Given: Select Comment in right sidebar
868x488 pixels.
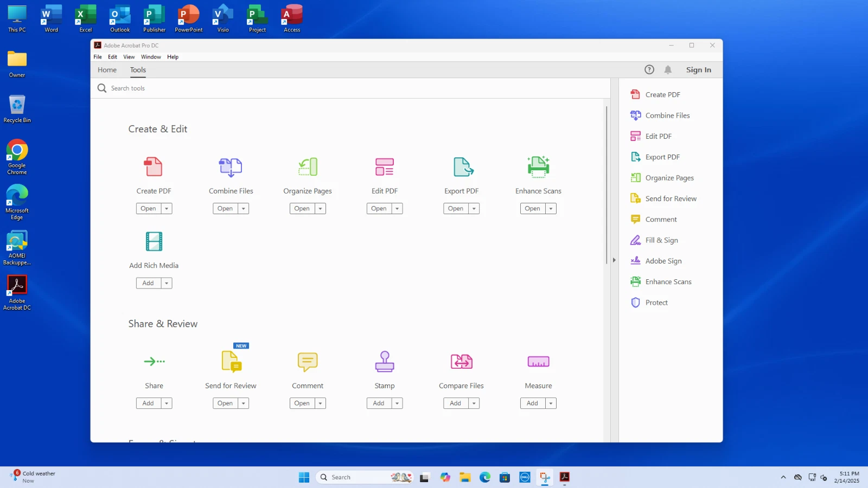Looking at the screenshot, I should [654, 220].
